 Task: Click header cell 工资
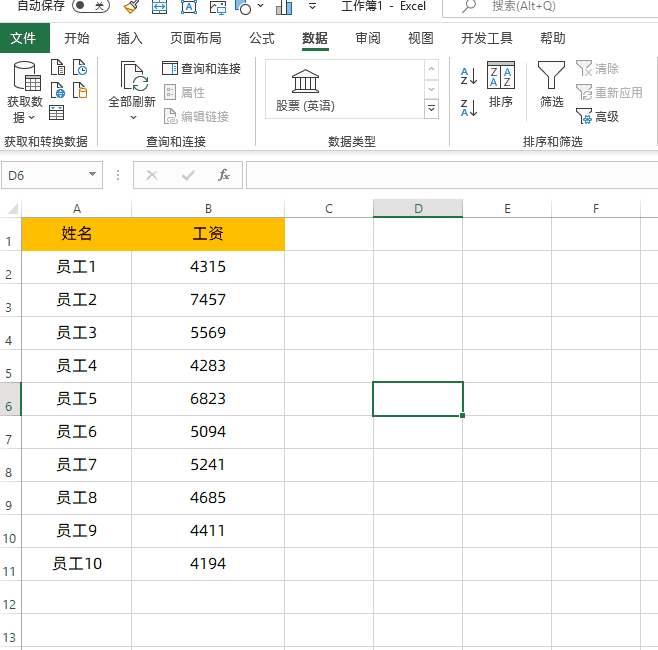[208, 234]
